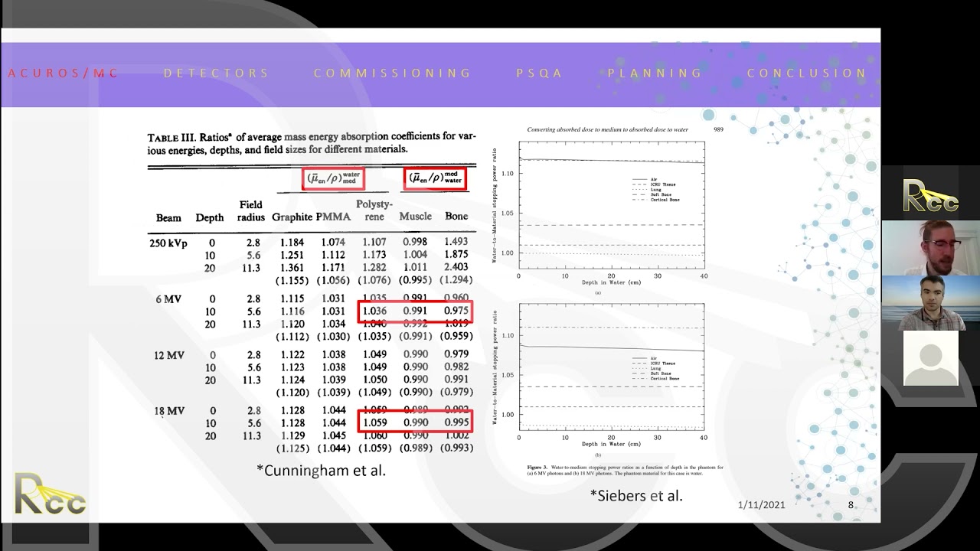The height and width of the screenshot is (551, 980).
Task: Select the video of the participant with a beach background
Action: tap(930, 303)
